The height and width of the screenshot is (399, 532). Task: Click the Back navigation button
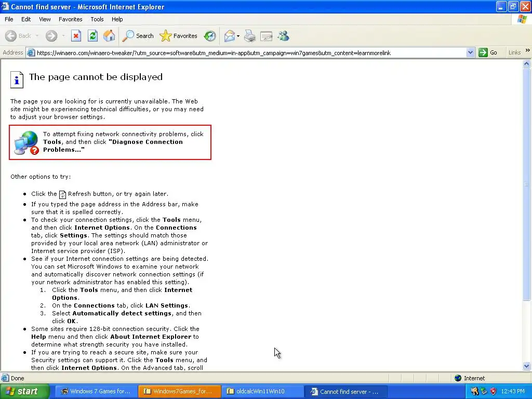(18, 36)
